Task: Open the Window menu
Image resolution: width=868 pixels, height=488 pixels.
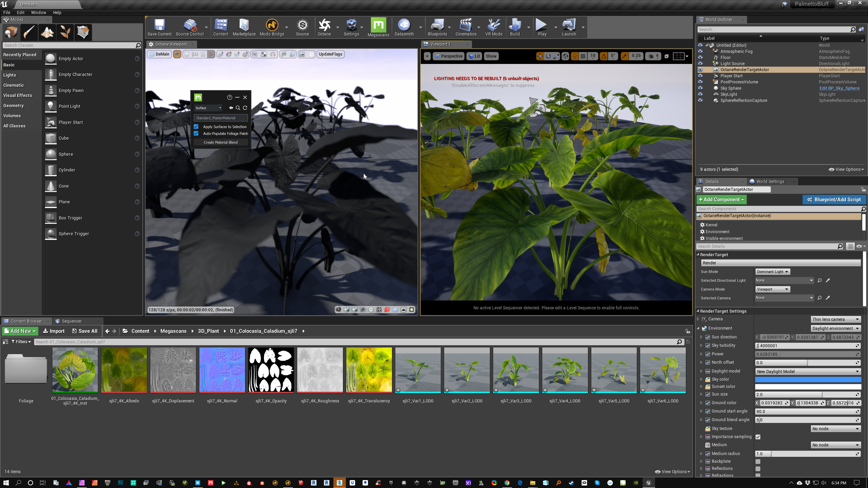Action: tap(38, 12)
